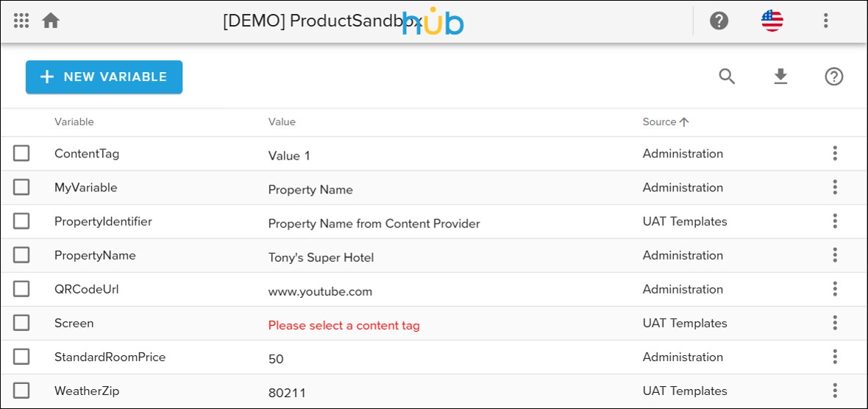Check the ContentTag row checkbox
This screenshot has height=409, width=868.
pyautogui.click(x=21, y=154)
